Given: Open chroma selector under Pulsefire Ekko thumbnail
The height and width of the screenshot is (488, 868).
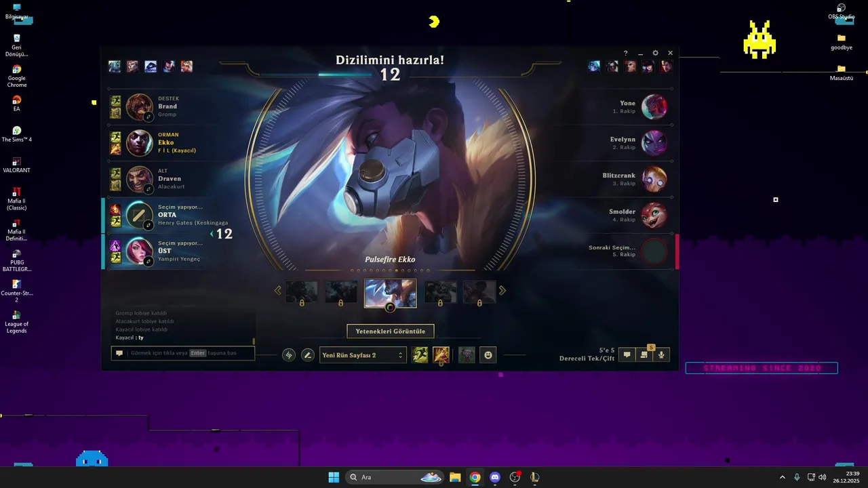Looking at the screenshot, I should point(390,307).
